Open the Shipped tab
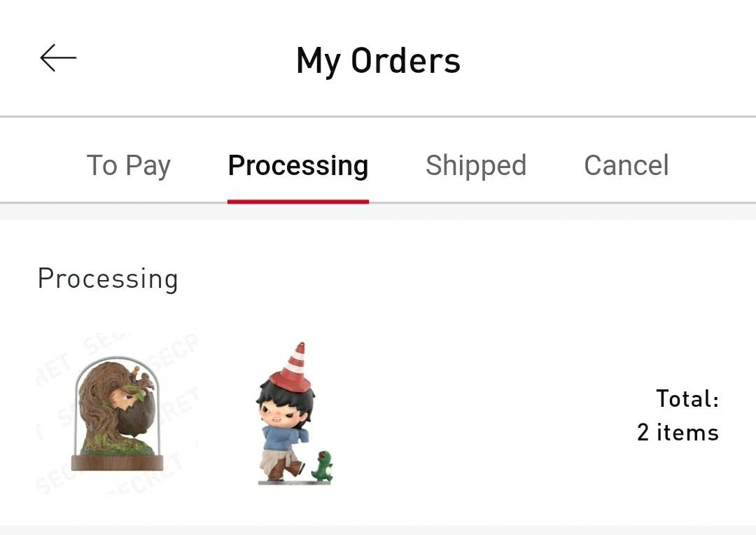Viewport: 756px width, 535px height. pyautogui.click(x=476, y=165)
